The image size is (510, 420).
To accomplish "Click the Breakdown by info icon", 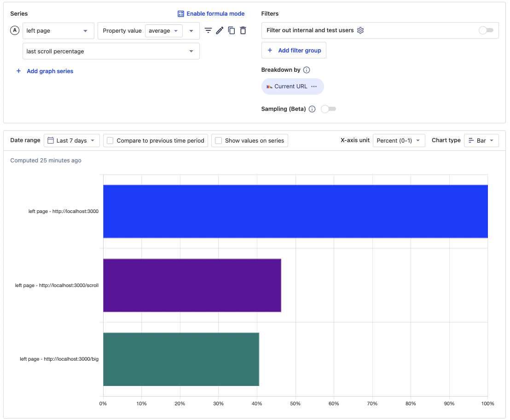I will tap(307, 70).
